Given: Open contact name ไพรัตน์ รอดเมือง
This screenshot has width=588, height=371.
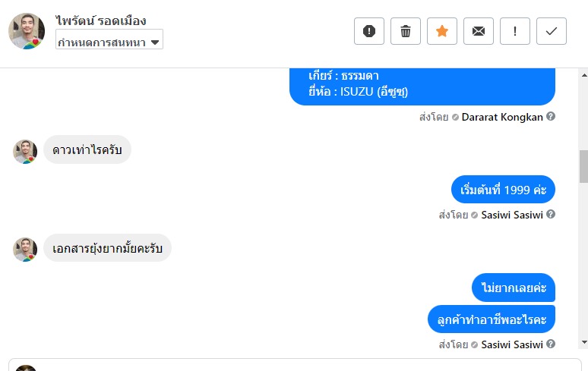Looking at the screenshot, I should click(101, 20).
